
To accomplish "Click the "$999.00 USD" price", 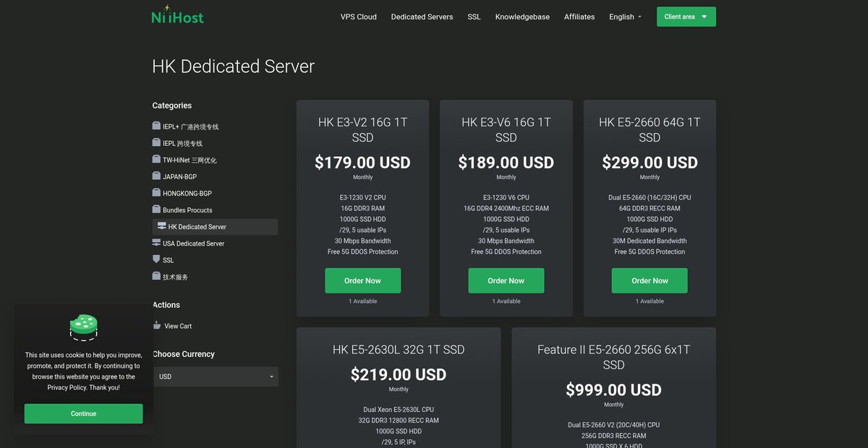I will (613, 390).
